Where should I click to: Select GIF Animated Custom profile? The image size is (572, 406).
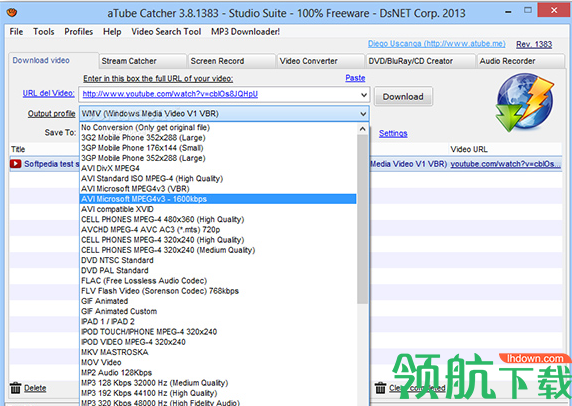[218, 312]
